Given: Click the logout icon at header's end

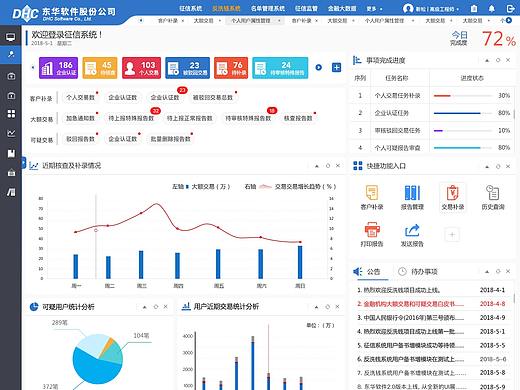Looking at the screenshot, I should [x=510, y=9].
